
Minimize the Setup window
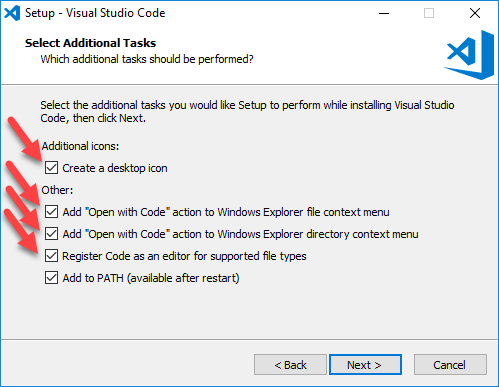click(384, 13)
